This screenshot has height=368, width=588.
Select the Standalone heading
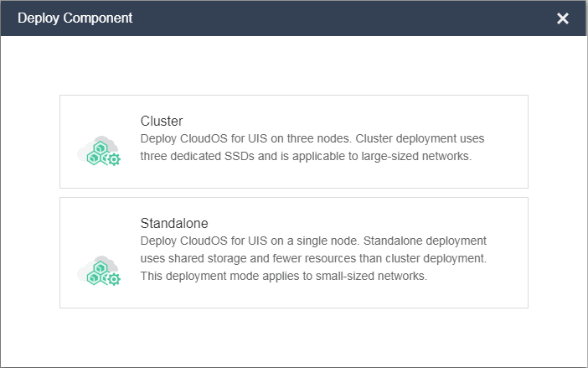[174, 224]
